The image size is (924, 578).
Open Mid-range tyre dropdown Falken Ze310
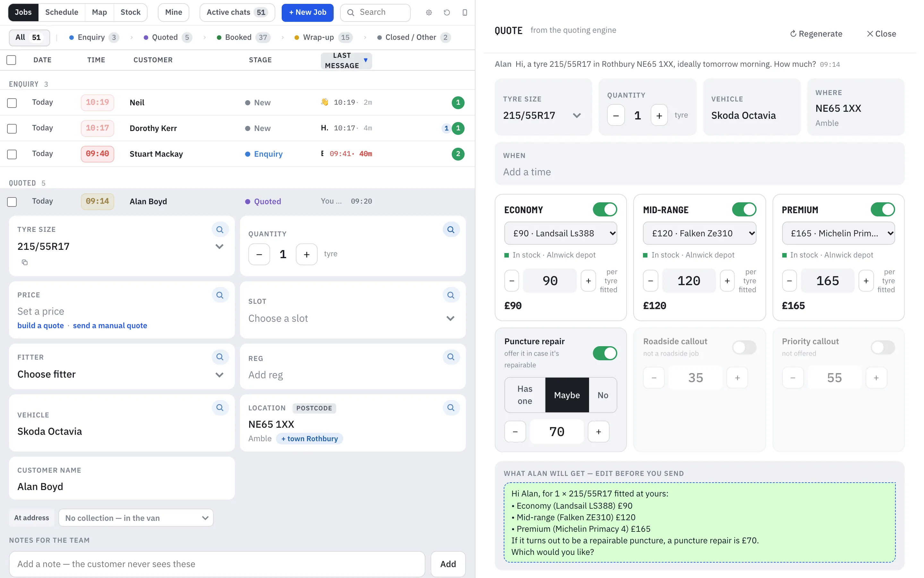[x=699, y=233]
